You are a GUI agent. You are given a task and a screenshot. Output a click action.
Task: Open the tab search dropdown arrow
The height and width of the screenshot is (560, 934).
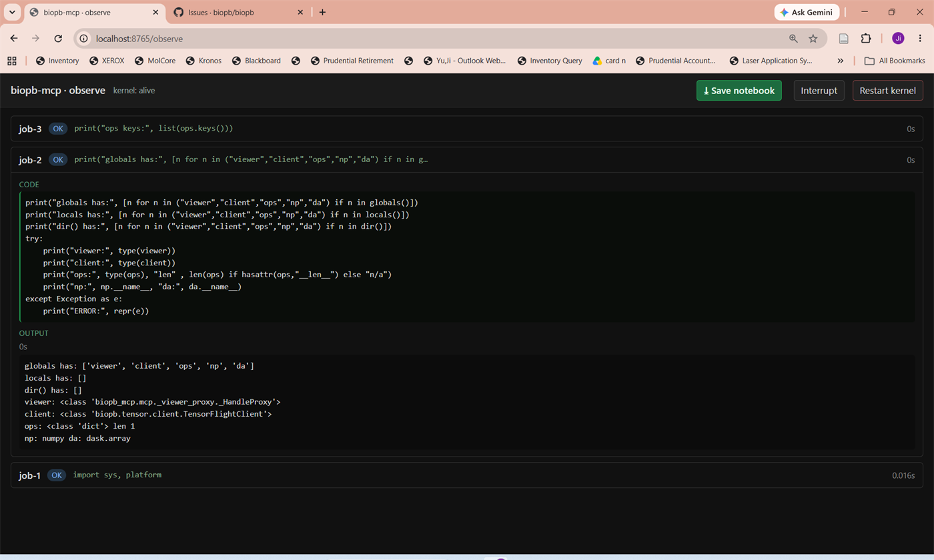click(x=12, y=12)
